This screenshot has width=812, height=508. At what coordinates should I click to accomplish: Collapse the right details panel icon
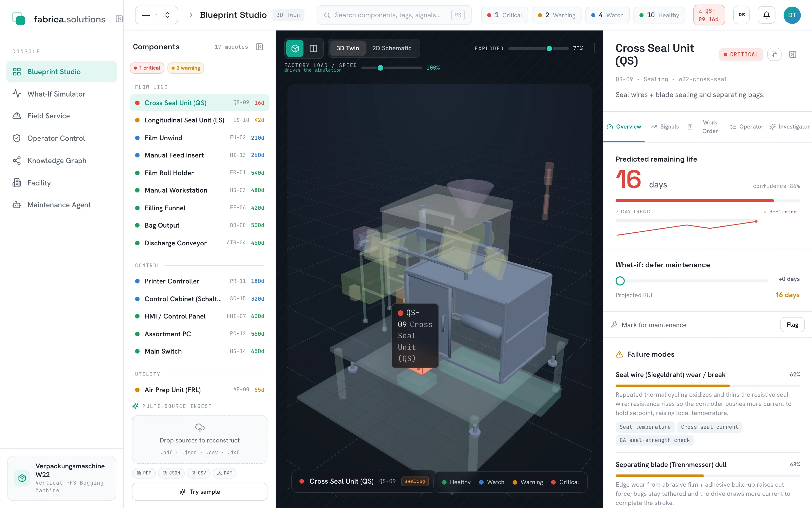792,54
